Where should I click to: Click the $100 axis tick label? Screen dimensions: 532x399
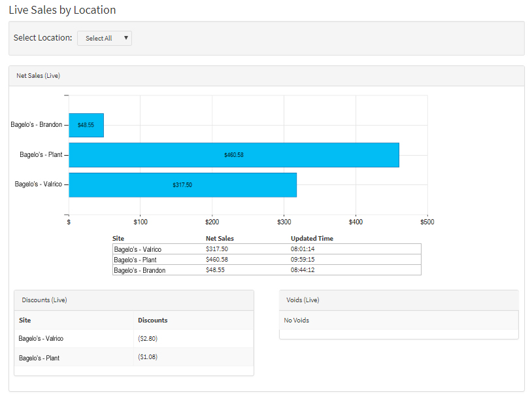(141, 222)
